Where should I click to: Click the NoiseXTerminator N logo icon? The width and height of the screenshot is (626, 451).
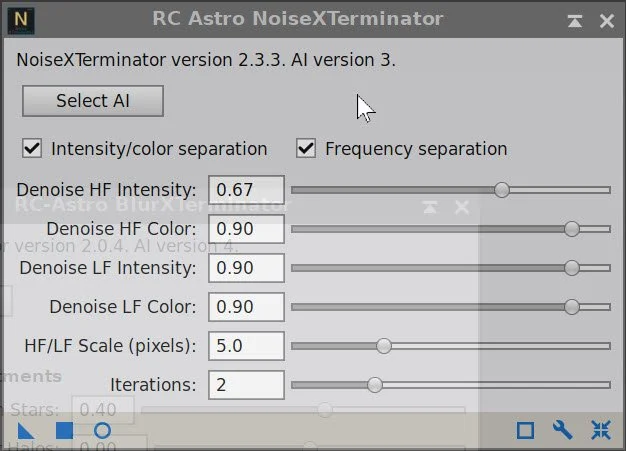coord(21,20)
